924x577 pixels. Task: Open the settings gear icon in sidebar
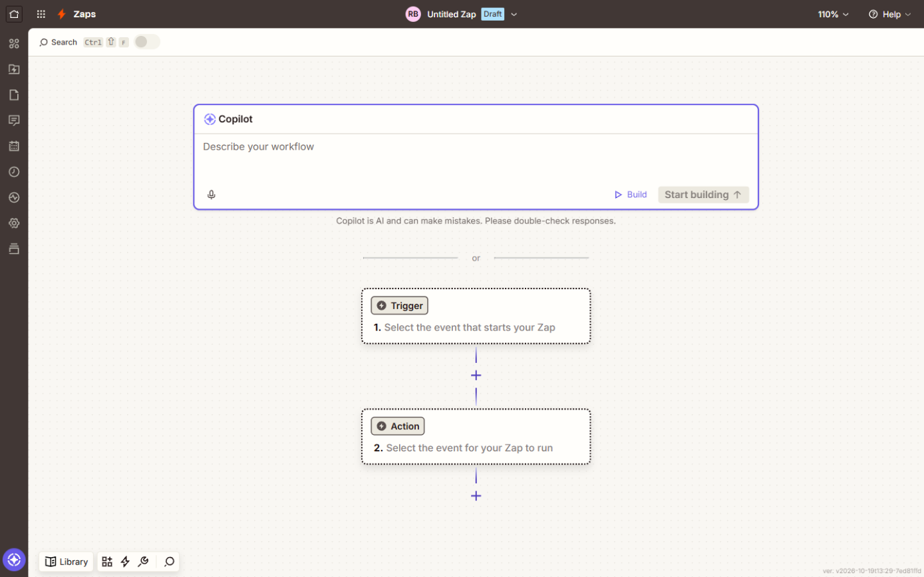14,223
